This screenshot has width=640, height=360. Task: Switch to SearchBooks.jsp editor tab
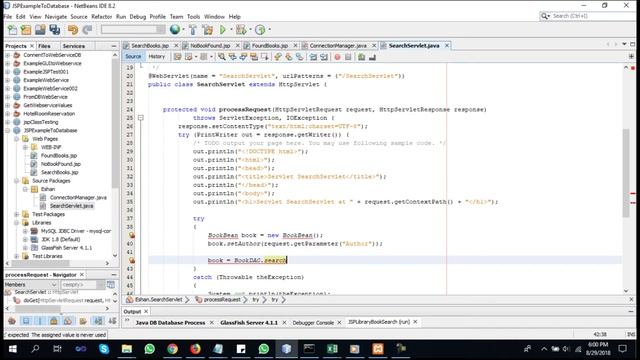(x=150, y=46)
